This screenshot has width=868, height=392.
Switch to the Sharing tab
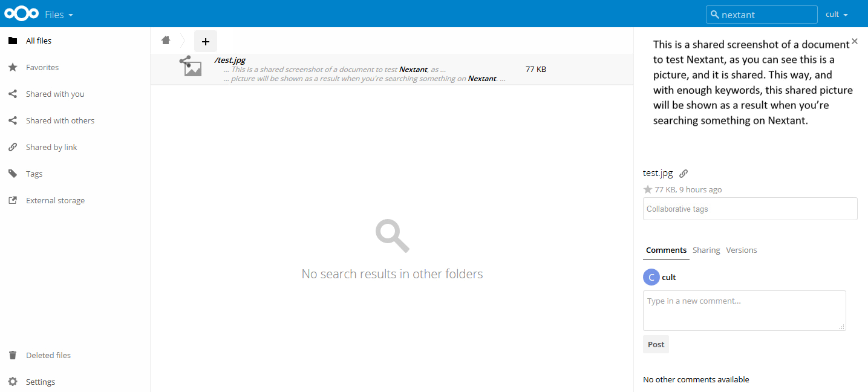click(x=706, y=250)
